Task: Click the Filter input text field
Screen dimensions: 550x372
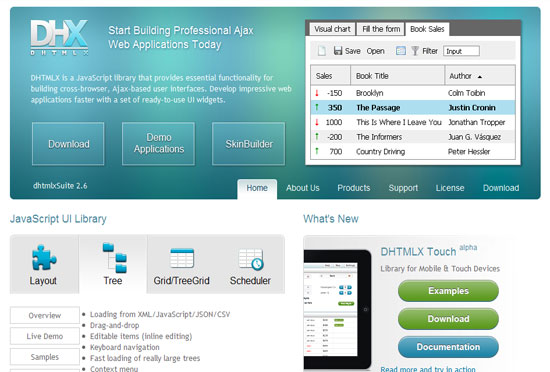Action: (x=461, y=51)
